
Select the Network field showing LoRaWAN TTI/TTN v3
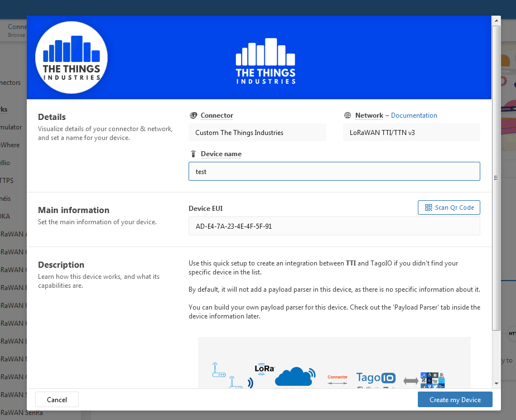(412, 132)
